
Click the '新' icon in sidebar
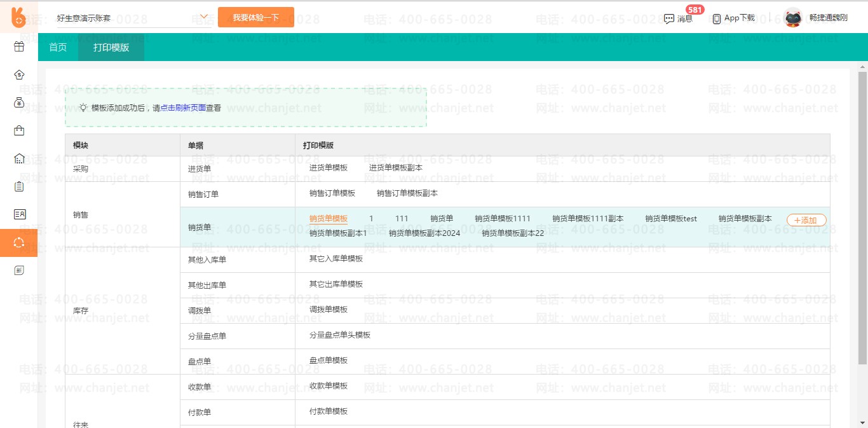[19, 270]
